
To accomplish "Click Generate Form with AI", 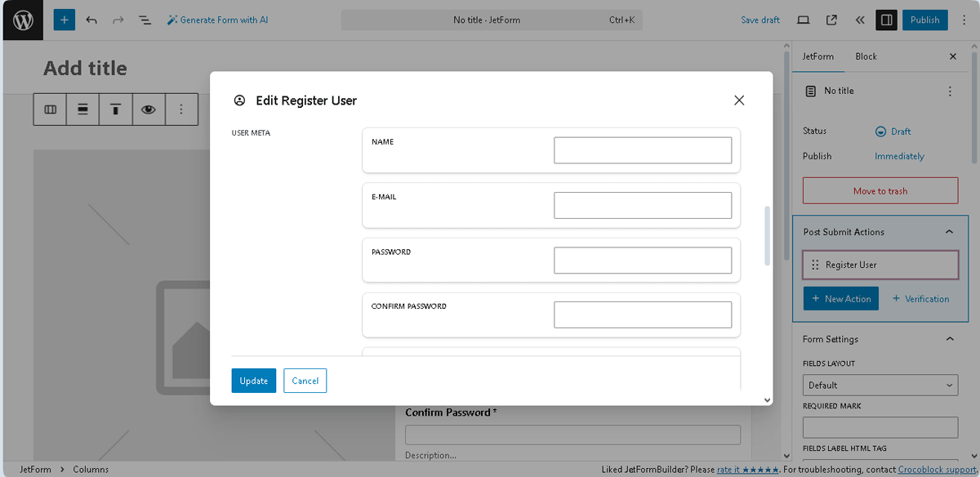I will pos(217,20).
